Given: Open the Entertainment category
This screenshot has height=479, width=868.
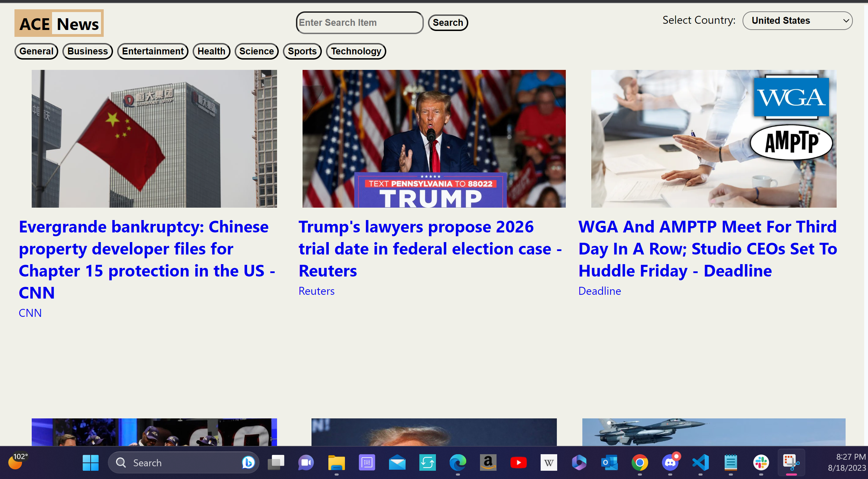Looking at the screenshot, I should point(153,51).
